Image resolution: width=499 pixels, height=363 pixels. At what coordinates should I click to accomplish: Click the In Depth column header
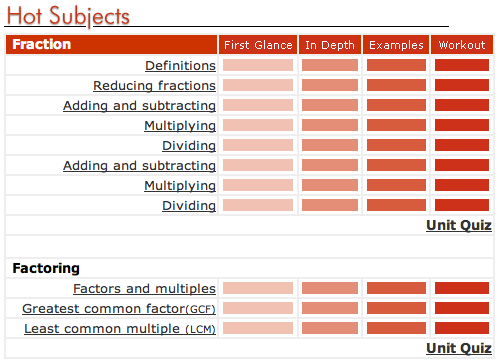(x=330, y=45)
